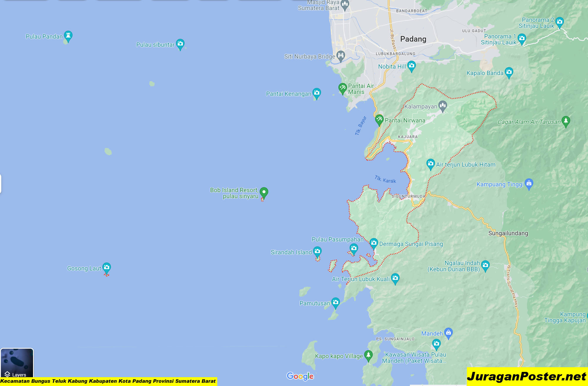Select the Pantai Kenangan camera pin

click(x=317, y=93)
